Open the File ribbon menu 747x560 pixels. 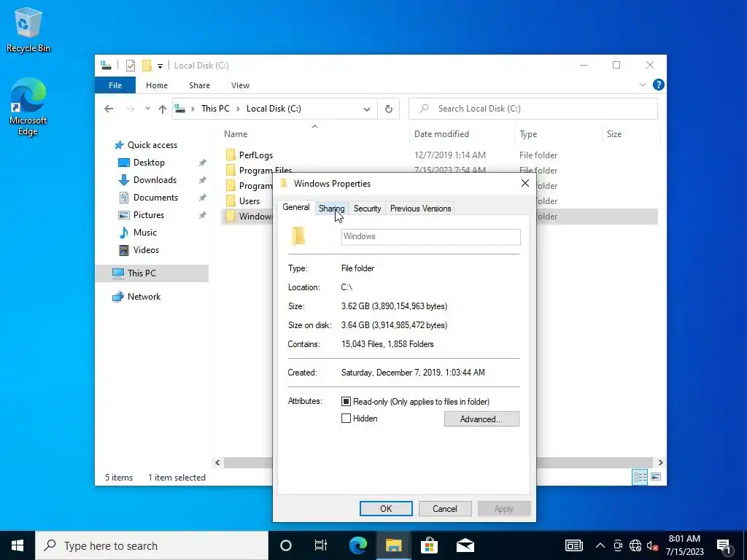pyautogui.click(x=115, y=85)
